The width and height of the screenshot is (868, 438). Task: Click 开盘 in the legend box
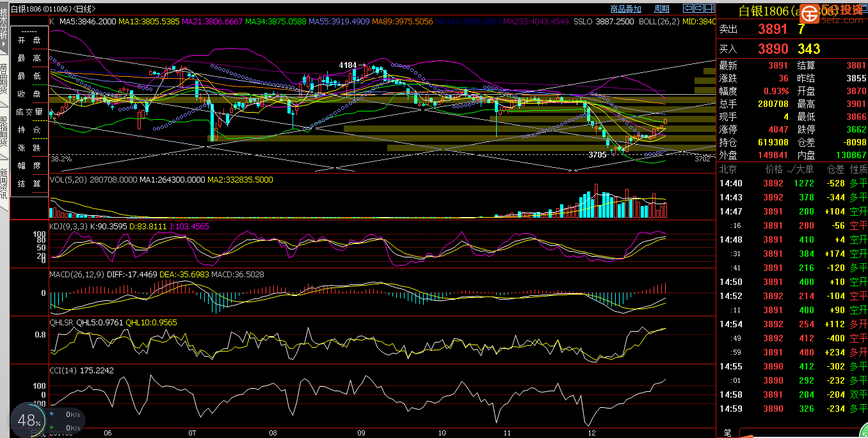pos(29,40)
